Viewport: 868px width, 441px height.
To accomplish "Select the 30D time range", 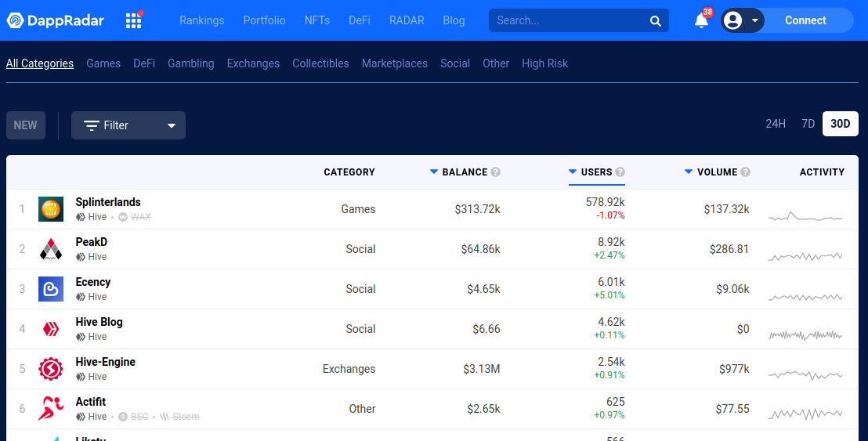I will (x=841, y=124).
